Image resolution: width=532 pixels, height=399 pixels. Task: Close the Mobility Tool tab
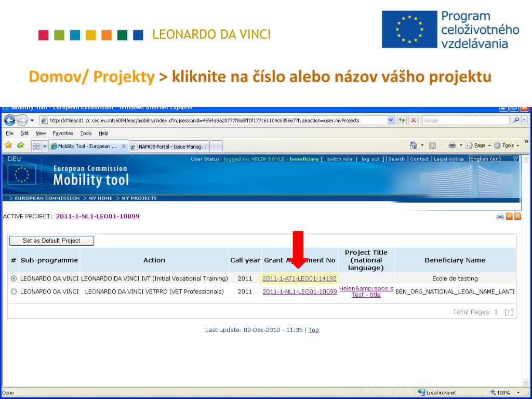[x=124, y=146]
